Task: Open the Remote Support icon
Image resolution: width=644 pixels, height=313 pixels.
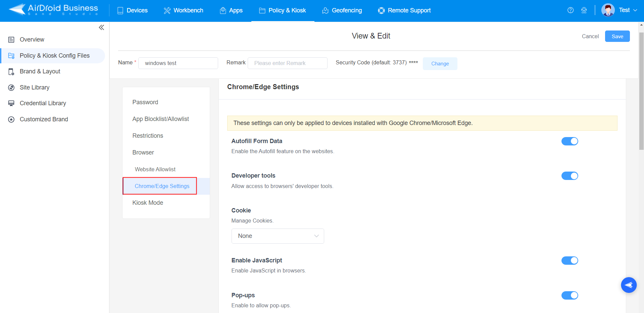Action: tap(381, 10)
